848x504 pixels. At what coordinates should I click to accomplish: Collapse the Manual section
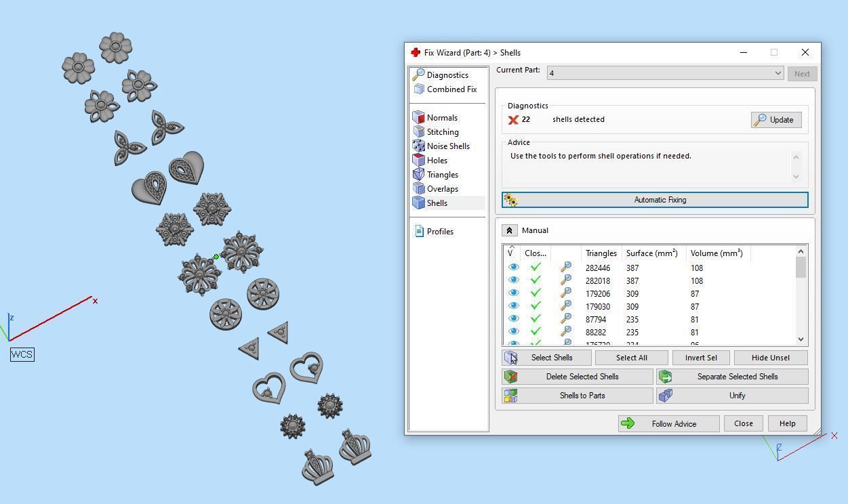(510, 230)
